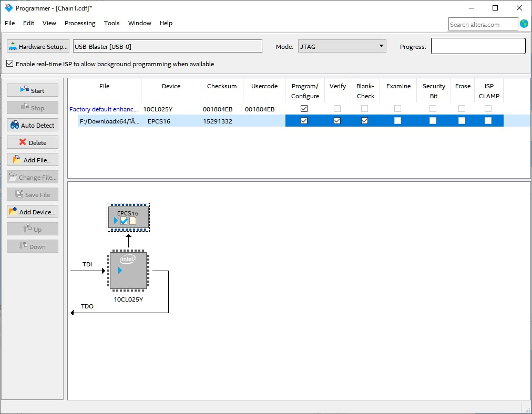
Task: Delete the selected chain entry
Action: pyautogui.click(x=33, y=142)
